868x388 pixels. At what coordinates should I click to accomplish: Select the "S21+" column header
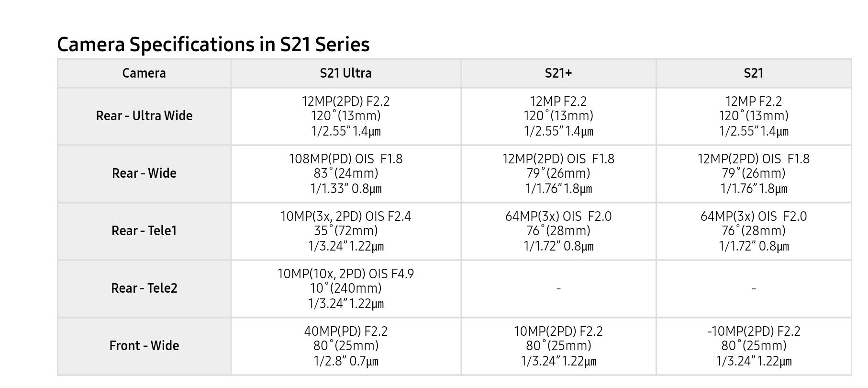tap(558, 73)
